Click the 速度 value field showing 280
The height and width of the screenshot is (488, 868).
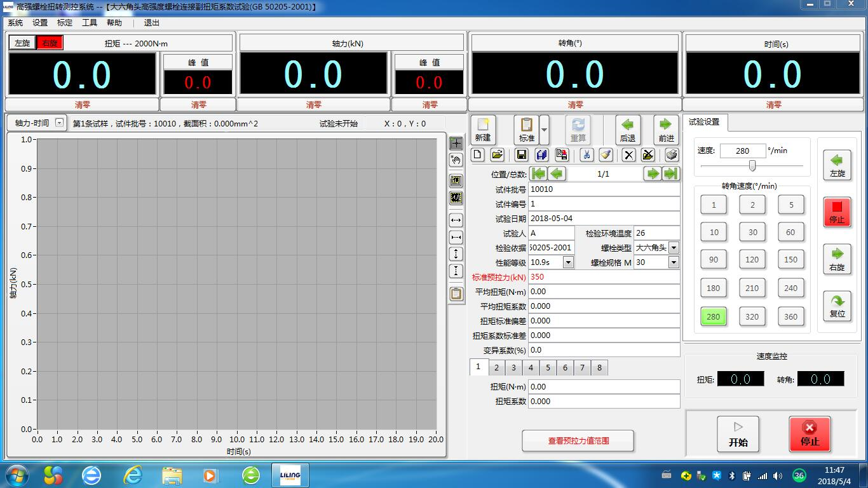coord(742,151)
